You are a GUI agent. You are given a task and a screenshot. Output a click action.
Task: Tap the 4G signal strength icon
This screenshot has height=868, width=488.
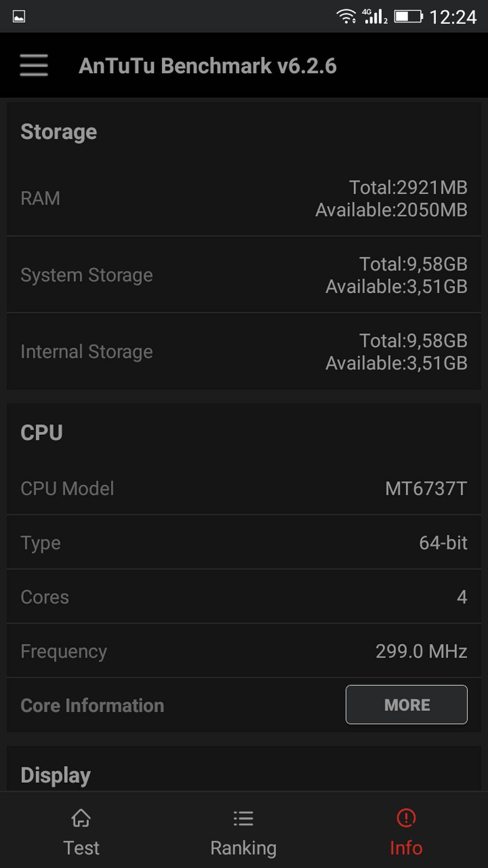pos(375,17)
